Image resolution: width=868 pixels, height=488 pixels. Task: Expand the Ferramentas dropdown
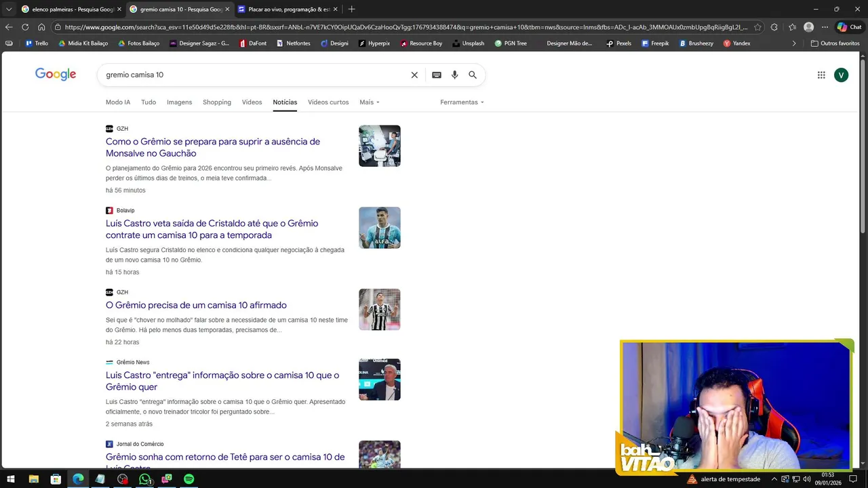point(462,102)
